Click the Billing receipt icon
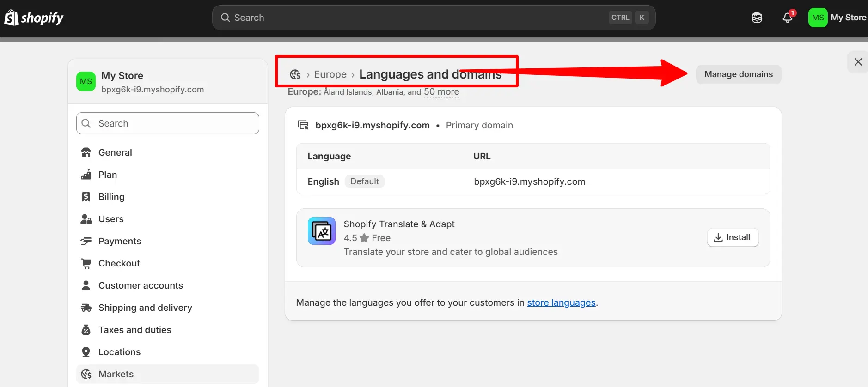The height and width of the screenshot is (387, 868). point(86,197)
